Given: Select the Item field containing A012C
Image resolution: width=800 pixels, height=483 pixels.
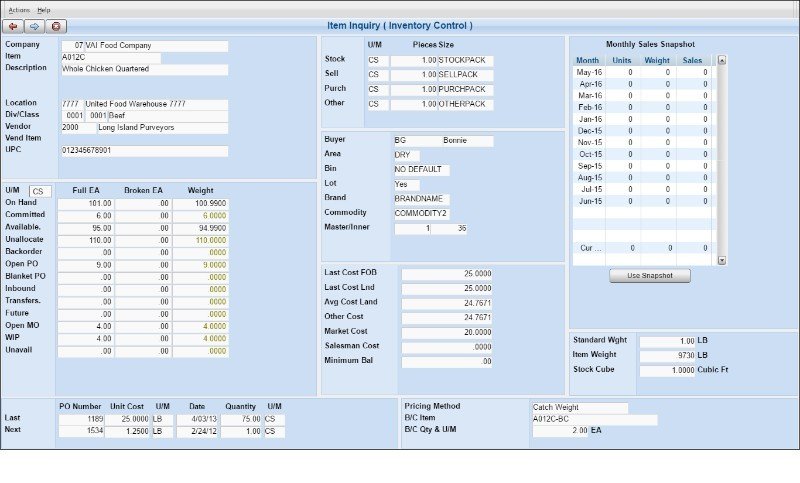Looking at the screenshot, I should coord(110,58).
